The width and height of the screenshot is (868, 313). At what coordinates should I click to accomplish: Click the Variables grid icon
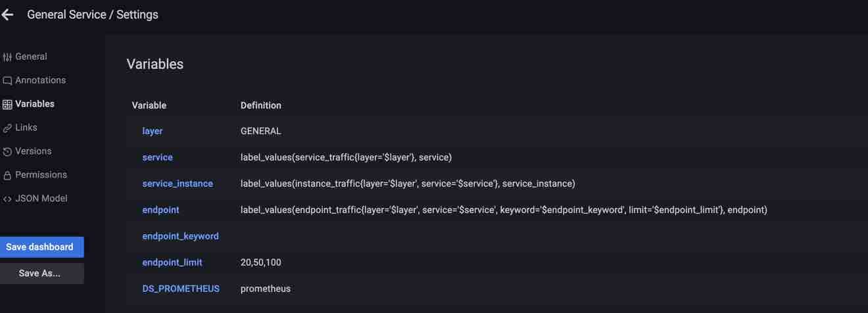[7, 105]
